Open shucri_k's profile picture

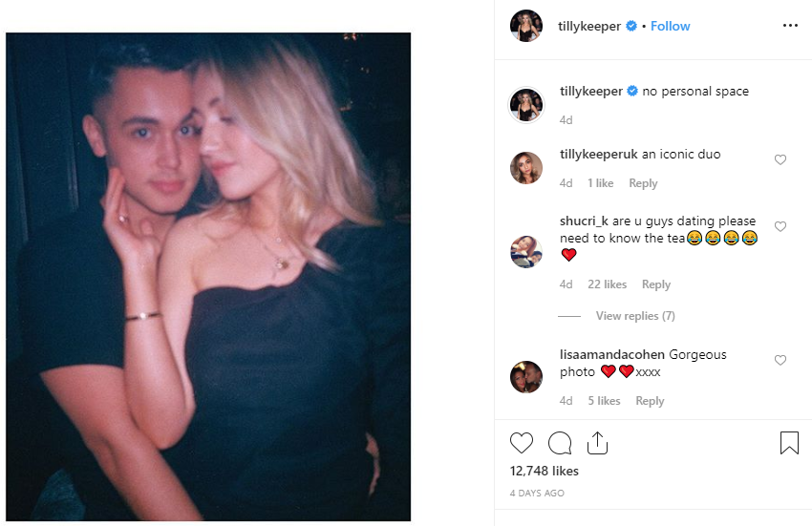coord(526,250)
